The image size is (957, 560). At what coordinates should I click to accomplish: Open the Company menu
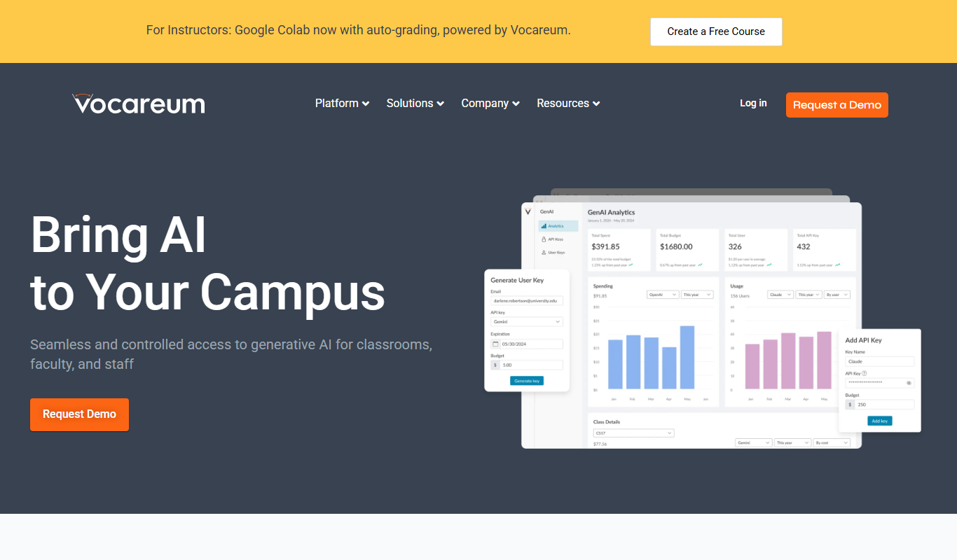tap(490, 103)
